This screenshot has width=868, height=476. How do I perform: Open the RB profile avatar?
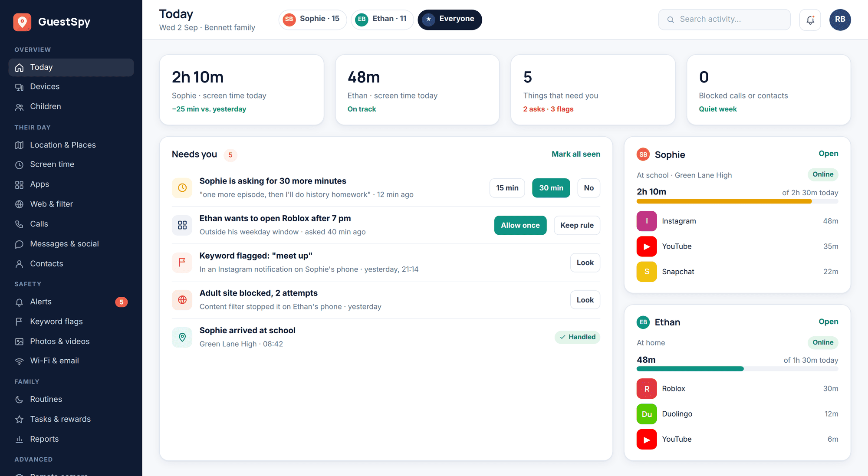840,20
